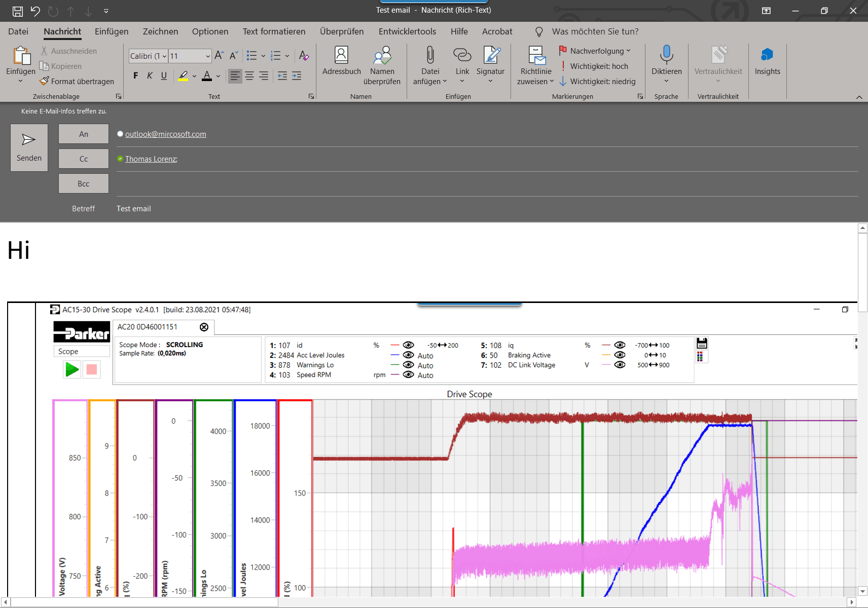The width and height of the screenshot is (868, 608).
Task: Switch to the Einfügen ribbon tab
Action: [x=112, y=31]
